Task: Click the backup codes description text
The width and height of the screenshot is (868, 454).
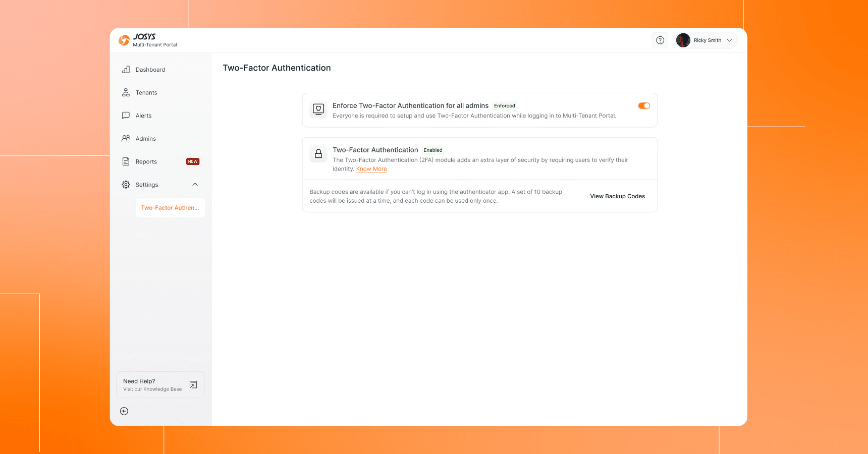Action: [436, 196]
